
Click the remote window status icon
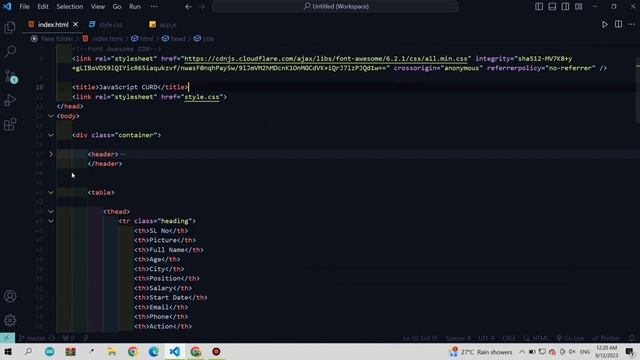click(x=7, y=338)
